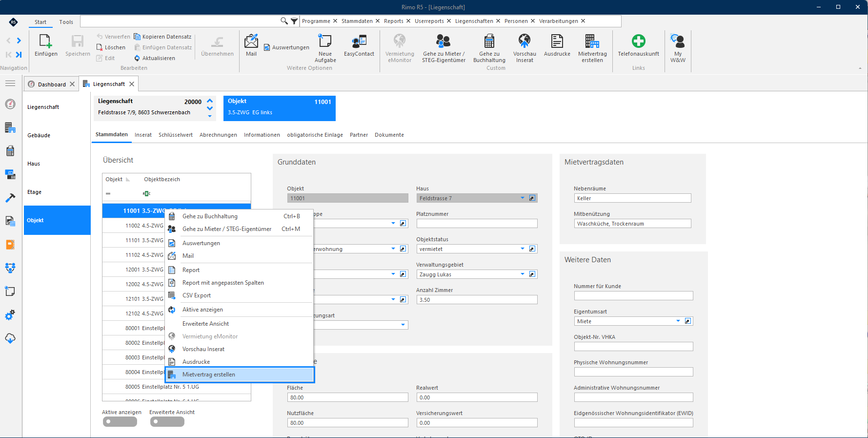Open the Eigentumsart dropdown
This screenshot has width=868, height=438.
coord(678,321)
